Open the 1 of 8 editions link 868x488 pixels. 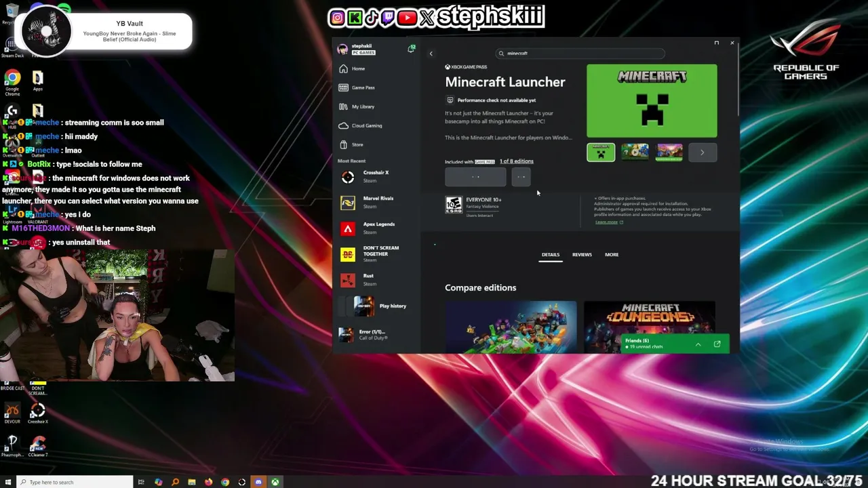517,161
